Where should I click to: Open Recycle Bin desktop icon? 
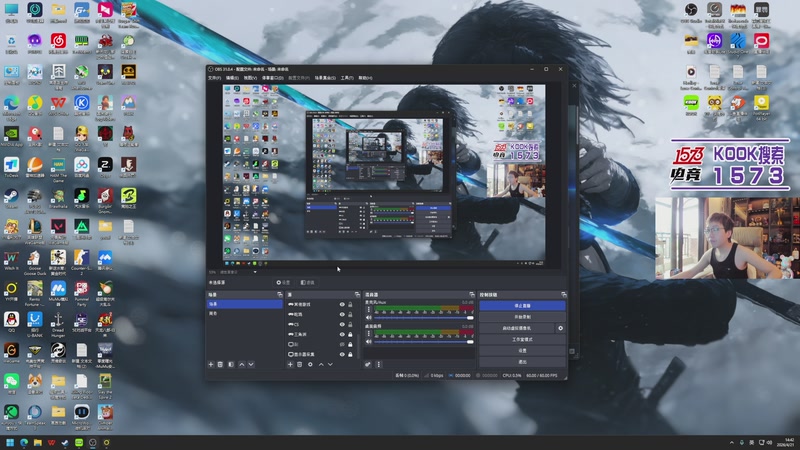tap(11, 44)
